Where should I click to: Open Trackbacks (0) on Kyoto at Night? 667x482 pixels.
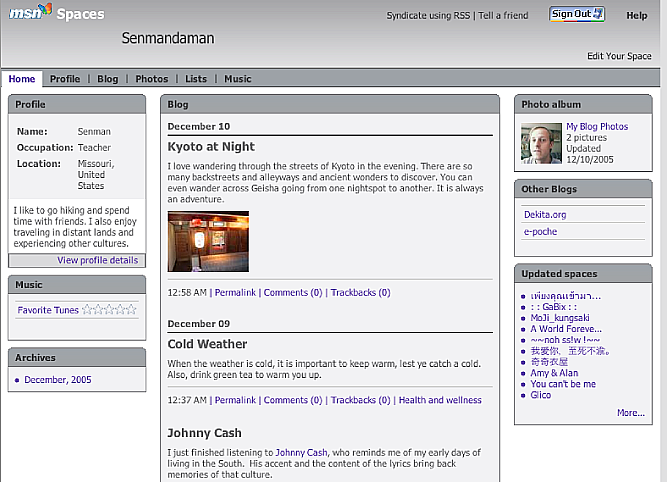[x=361, y=292]
